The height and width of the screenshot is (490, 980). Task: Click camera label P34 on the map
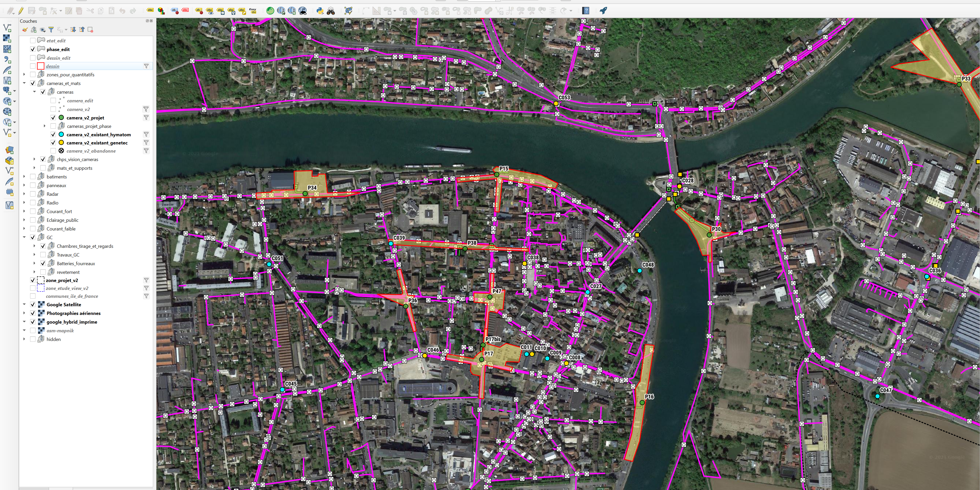(312, 188)
